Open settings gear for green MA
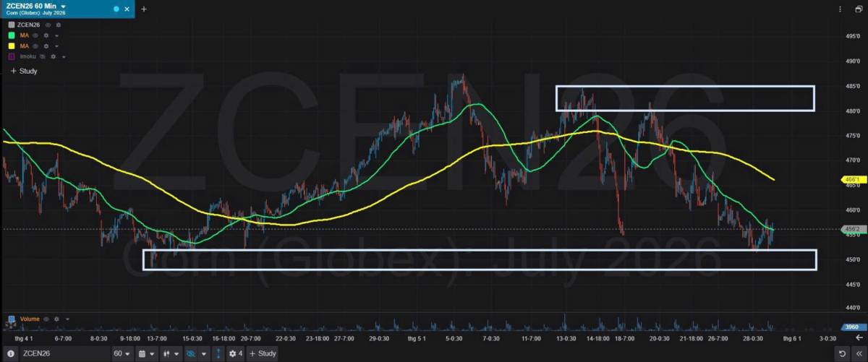This screenshot has height=362, width=868. tap(46, 35)
